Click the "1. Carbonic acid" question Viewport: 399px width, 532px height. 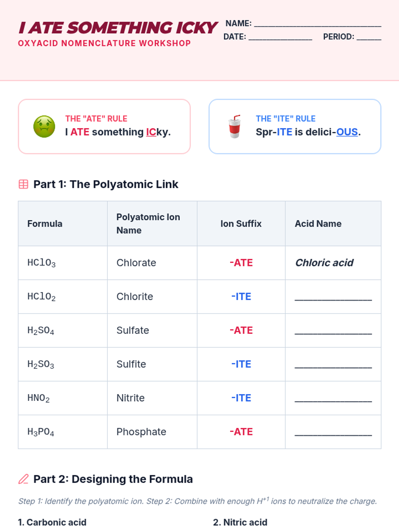coord(52,522)
